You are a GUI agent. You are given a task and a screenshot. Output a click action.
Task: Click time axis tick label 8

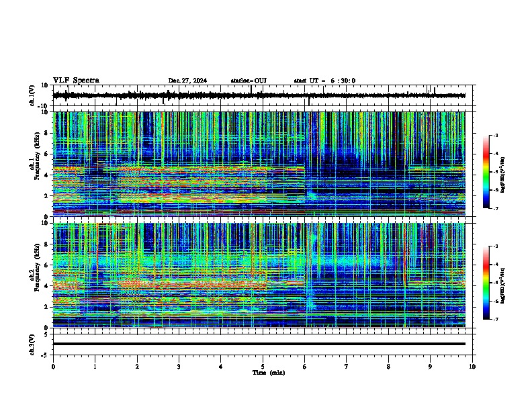coord(388,366)
